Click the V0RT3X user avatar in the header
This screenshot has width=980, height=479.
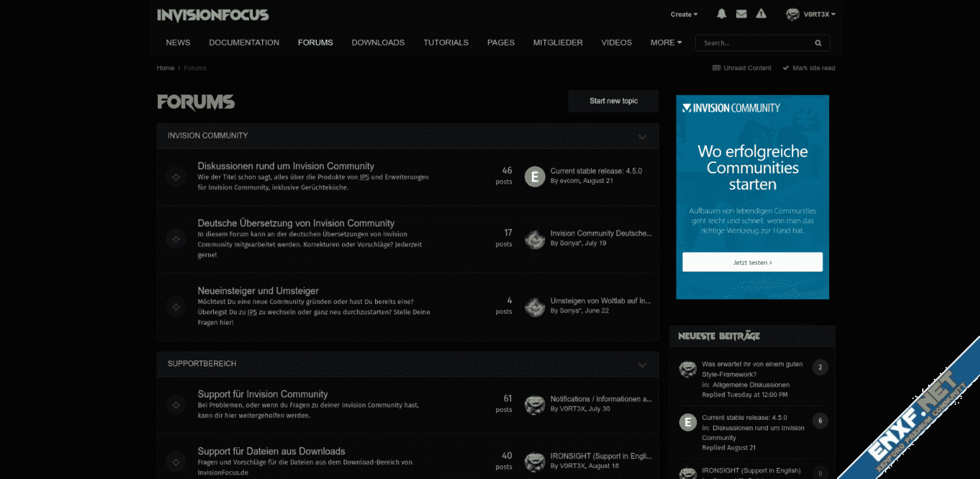[x=793, y=14]
